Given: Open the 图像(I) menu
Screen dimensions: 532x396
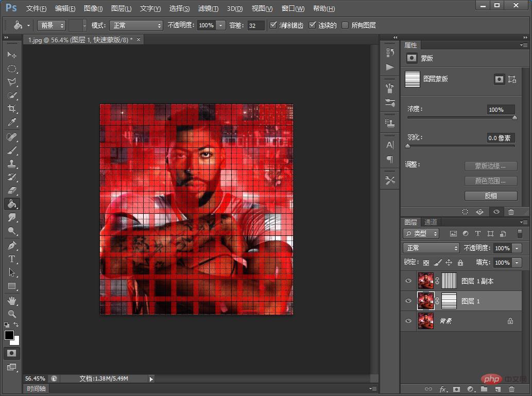Looking at the screenshot, I should click(x=93, y=8).
